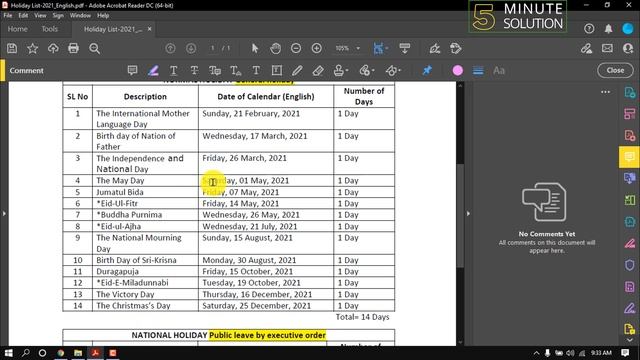Print the document with the printer icon
The width and height of the screenshot is (640, 360).
[x=73, y=49]
